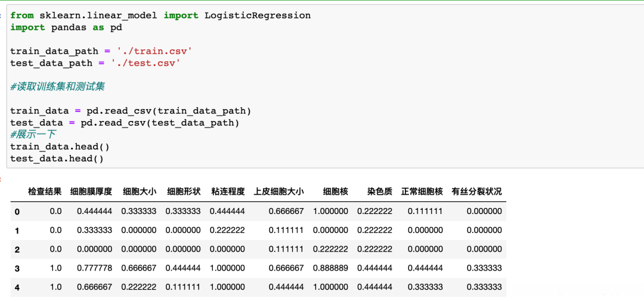644x301 pixels.
Task: Click row 4's 正常细胞核 value 0.333333
Action: [x=425, y=287]
